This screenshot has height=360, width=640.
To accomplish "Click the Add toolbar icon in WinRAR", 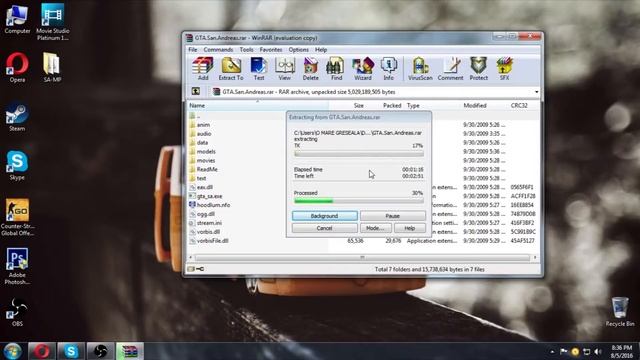I will click(203, 69).
